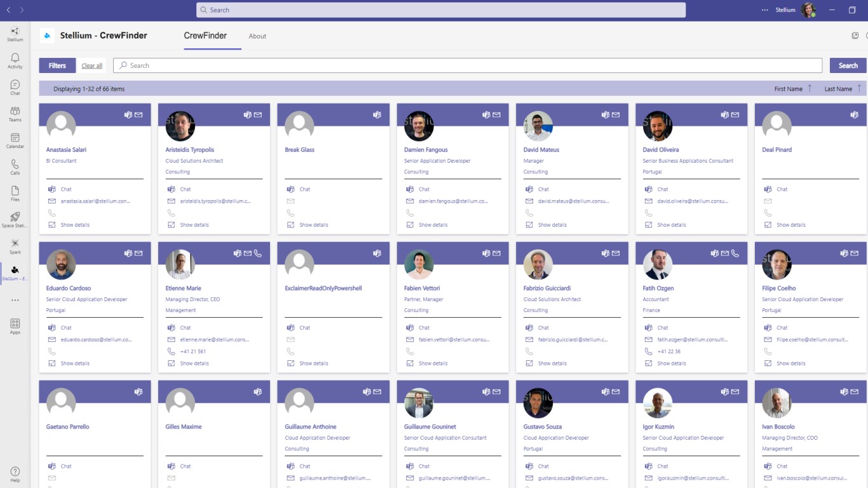Click the Teams icon on Gaetano Parrello's card header
Screen dimensions: 868x488
tap(139, 391)
